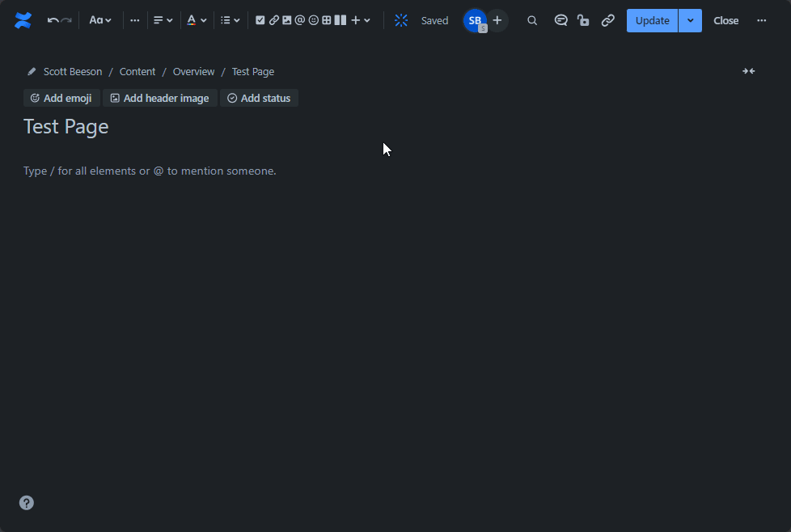Open the text styles dropdown
Screen dimensions: 791x532
pyautogui.click(x=100, y=20)
